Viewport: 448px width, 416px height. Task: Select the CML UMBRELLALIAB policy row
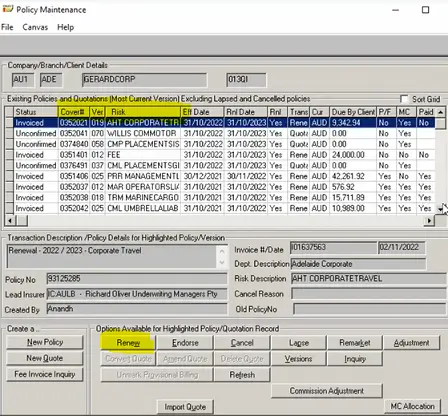[x=220, y=208]
